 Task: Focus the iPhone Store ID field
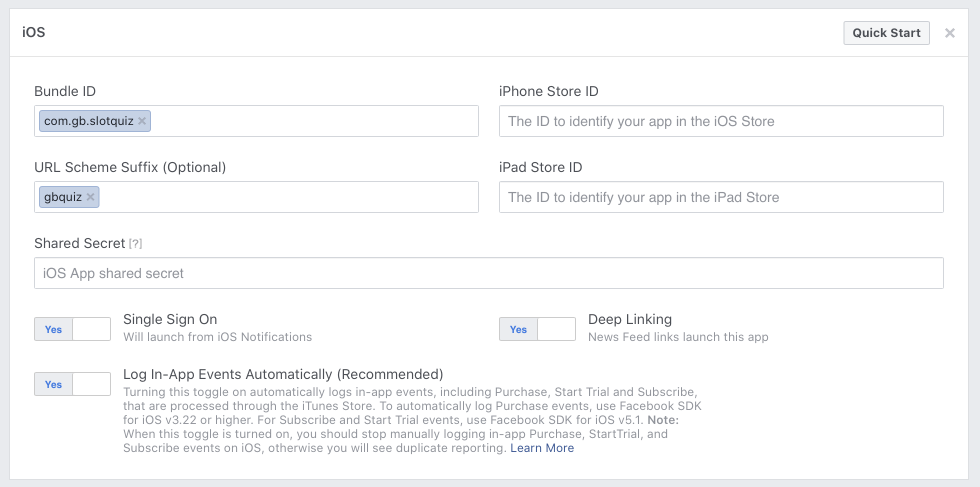[721, 121]
